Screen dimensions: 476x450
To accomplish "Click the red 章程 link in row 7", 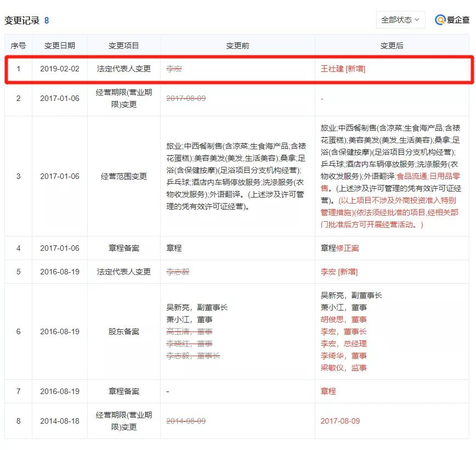I will pos(328,391).
